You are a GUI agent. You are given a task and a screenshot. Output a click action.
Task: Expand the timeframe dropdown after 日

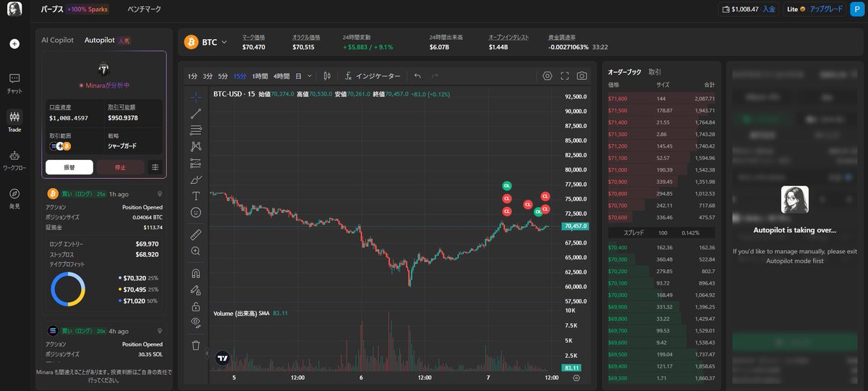point(310,76)
